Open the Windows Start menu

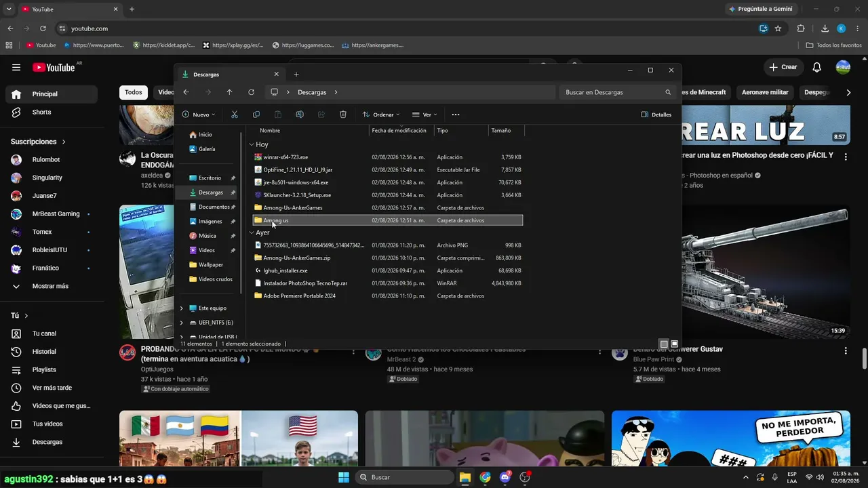[344, 477]
